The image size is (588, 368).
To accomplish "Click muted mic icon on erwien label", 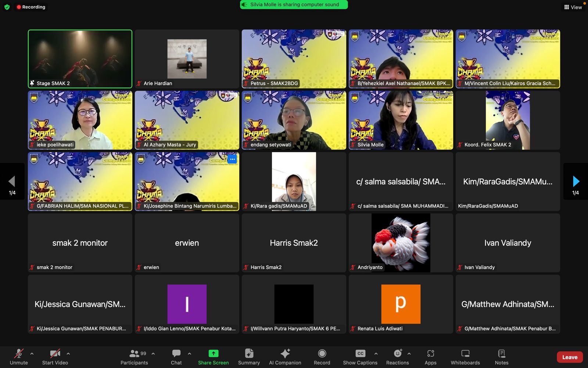I will coord(139,268).
